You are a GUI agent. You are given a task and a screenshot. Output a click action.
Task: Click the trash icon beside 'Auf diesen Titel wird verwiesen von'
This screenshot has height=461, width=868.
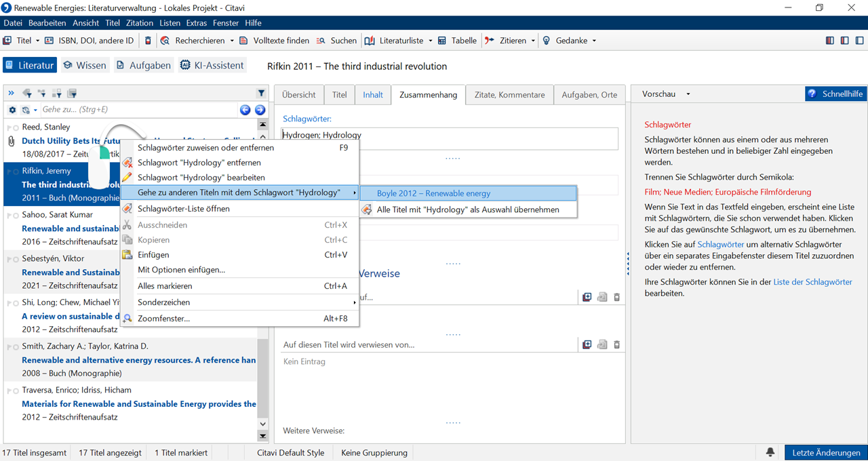pos(616,345)
